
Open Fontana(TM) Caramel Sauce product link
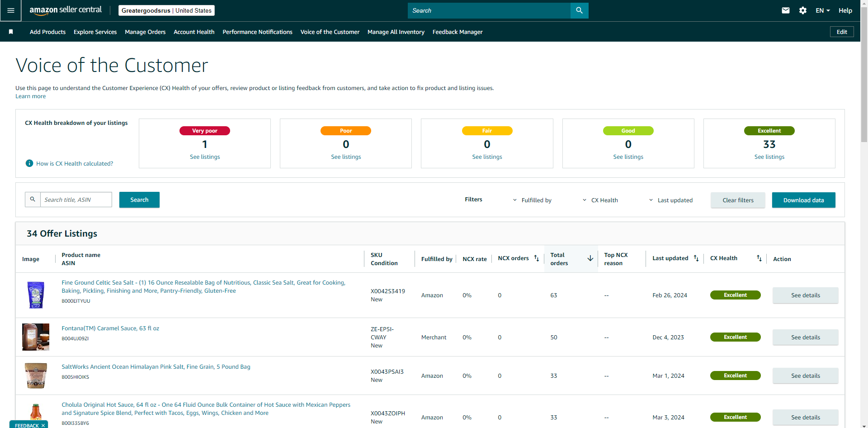coord(110,328)
